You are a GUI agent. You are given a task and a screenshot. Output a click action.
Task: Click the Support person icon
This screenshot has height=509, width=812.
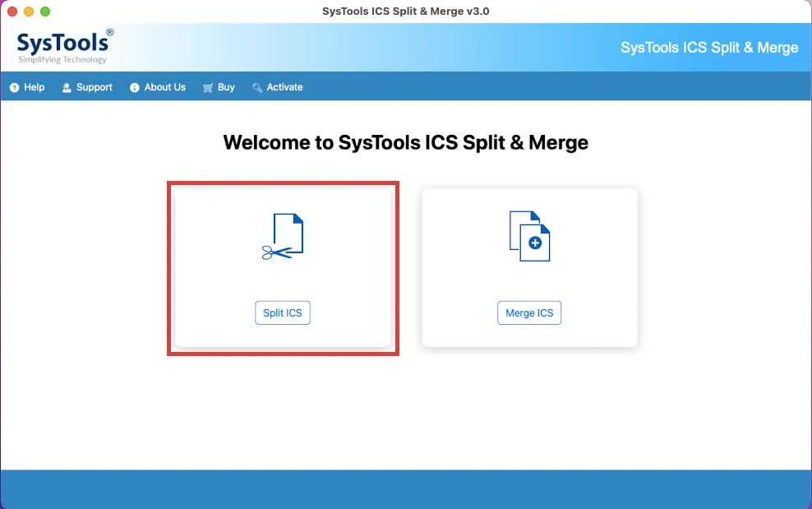click(67, 88)
